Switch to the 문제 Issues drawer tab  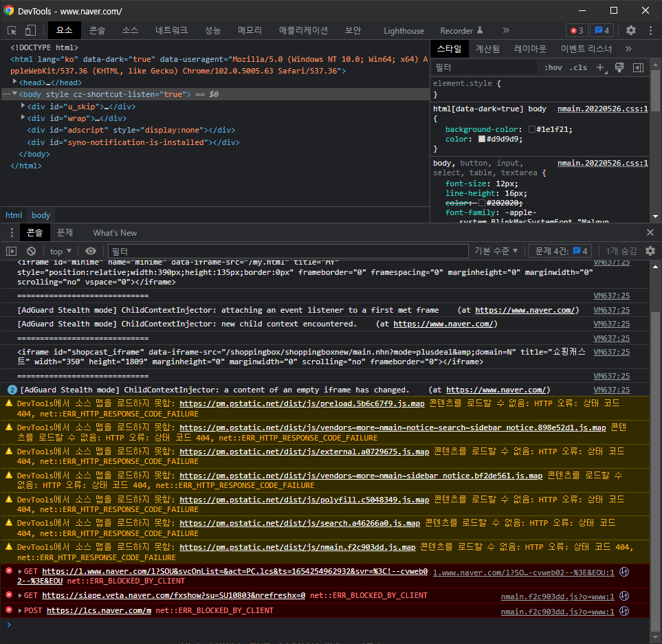pos(65,232)
